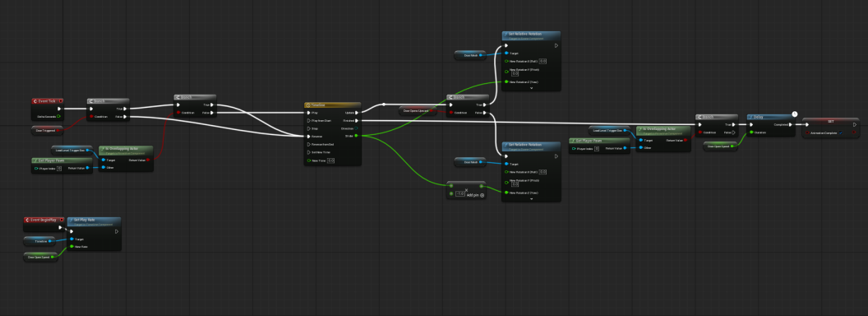
Task: Click the Play from Start exec pin
Action: coord(308,120)
